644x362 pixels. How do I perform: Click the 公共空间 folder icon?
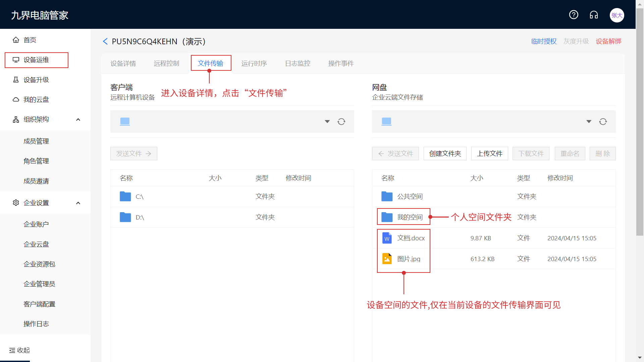coord(387,196)
